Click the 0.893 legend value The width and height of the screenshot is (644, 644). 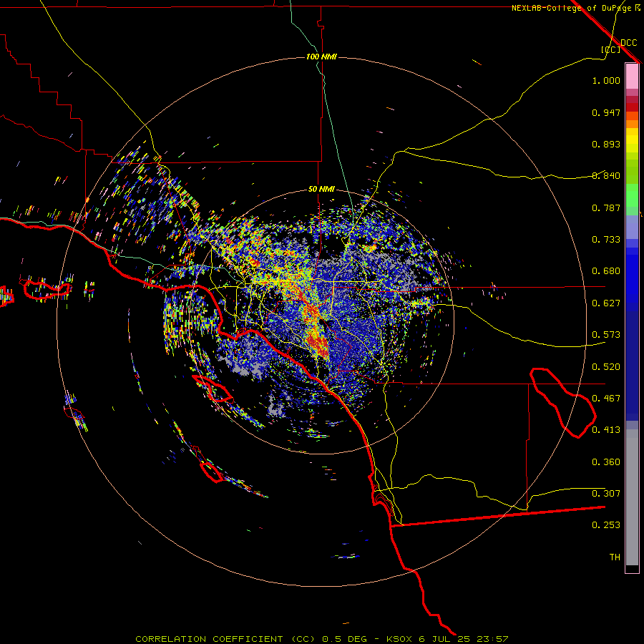click(x=606, y=144)
